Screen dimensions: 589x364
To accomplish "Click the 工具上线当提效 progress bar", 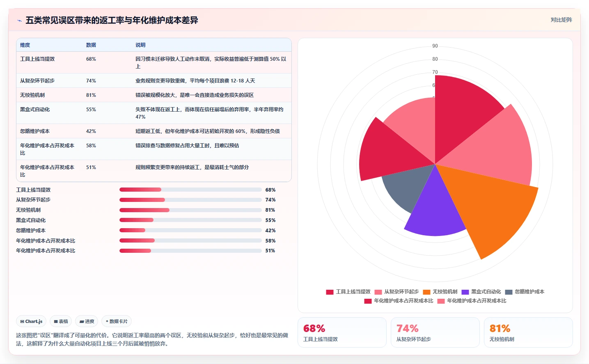I will pyautogui.click(x=190, y=190).
